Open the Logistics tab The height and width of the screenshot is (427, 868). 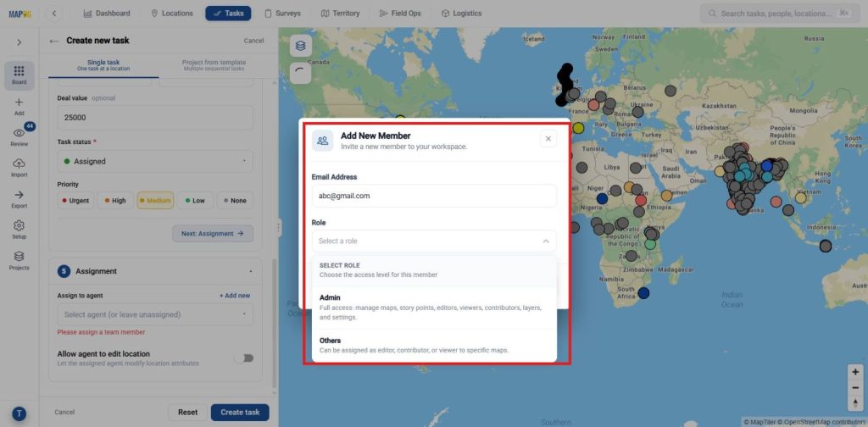coord(462,14)
